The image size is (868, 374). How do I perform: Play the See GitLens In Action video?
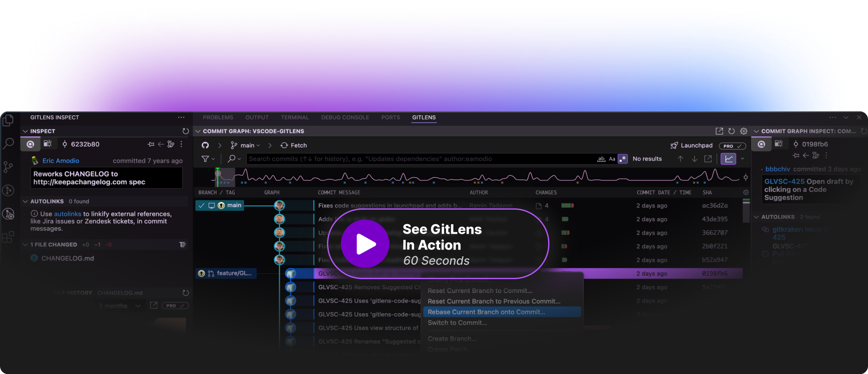(365, 244)
